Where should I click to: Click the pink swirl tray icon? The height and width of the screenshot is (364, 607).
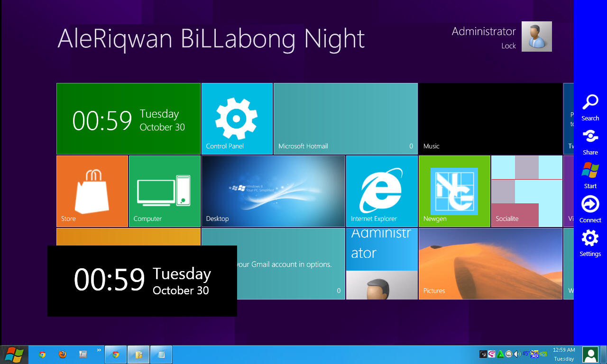(492, 354)
